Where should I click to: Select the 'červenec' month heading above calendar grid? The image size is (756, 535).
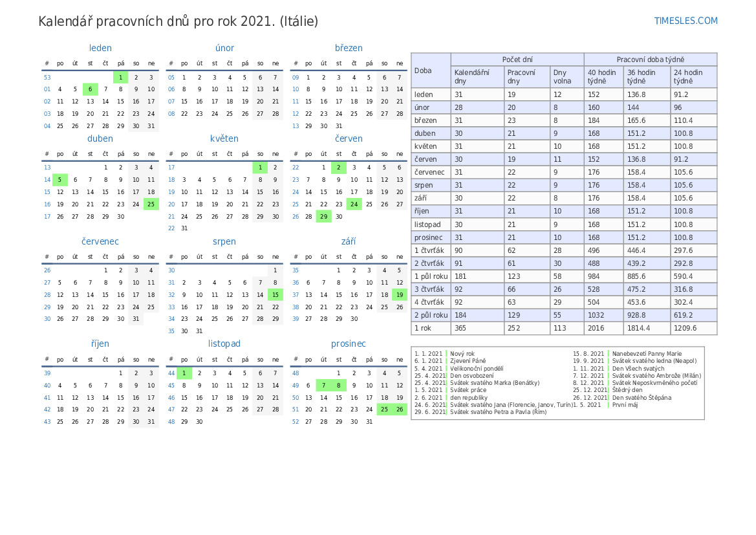coord(100,241)
